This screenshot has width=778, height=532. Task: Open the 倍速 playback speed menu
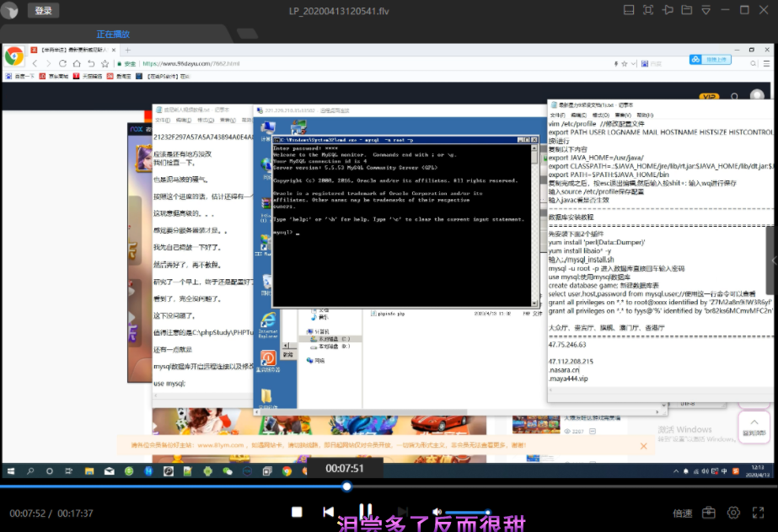(682, 513)
